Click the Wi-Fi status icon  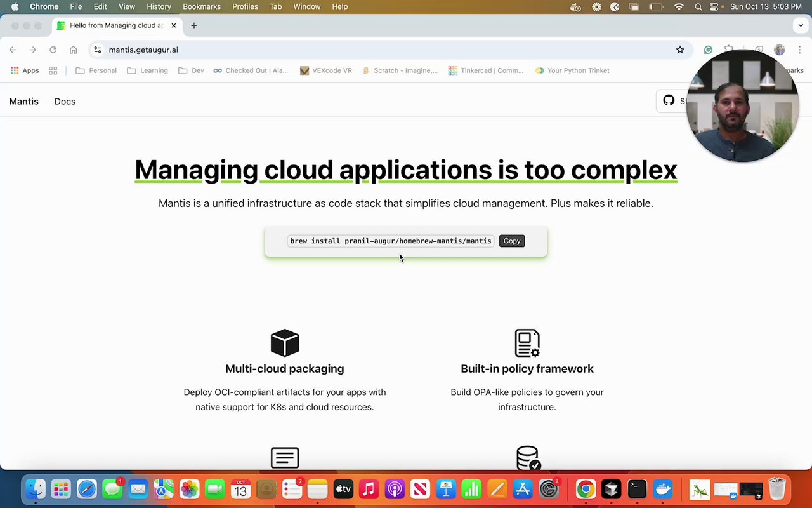(x=679, y=6)
